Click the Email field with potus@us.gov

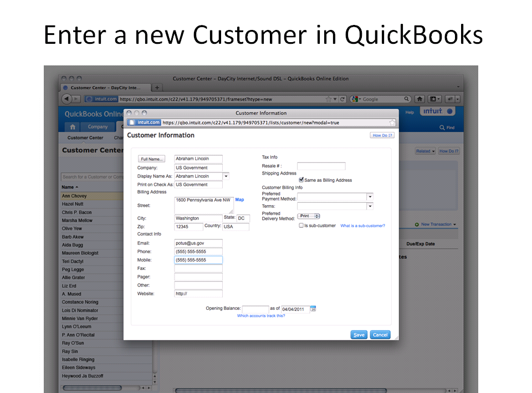[x=198, y=243]
